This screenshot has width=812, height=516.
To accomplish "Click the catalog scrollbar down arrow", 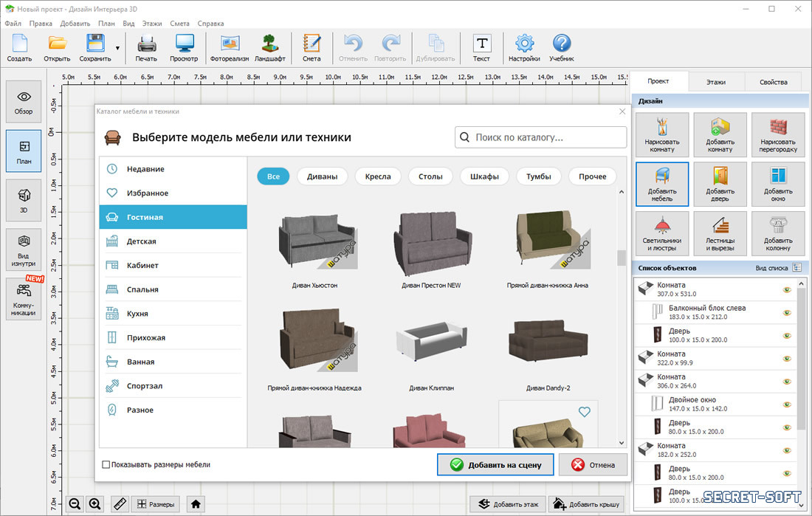I will (x=622, y=443).
